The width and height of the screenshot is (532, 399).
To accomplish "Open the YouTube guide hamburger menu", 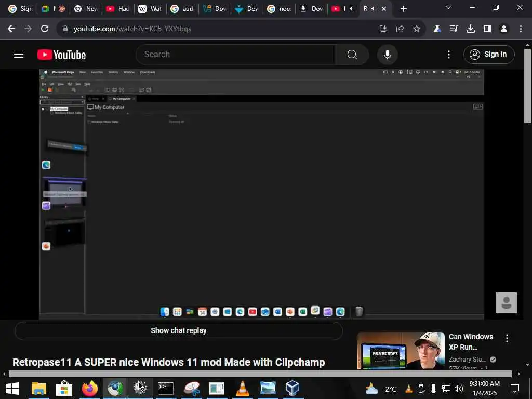I will click(19, 54).
